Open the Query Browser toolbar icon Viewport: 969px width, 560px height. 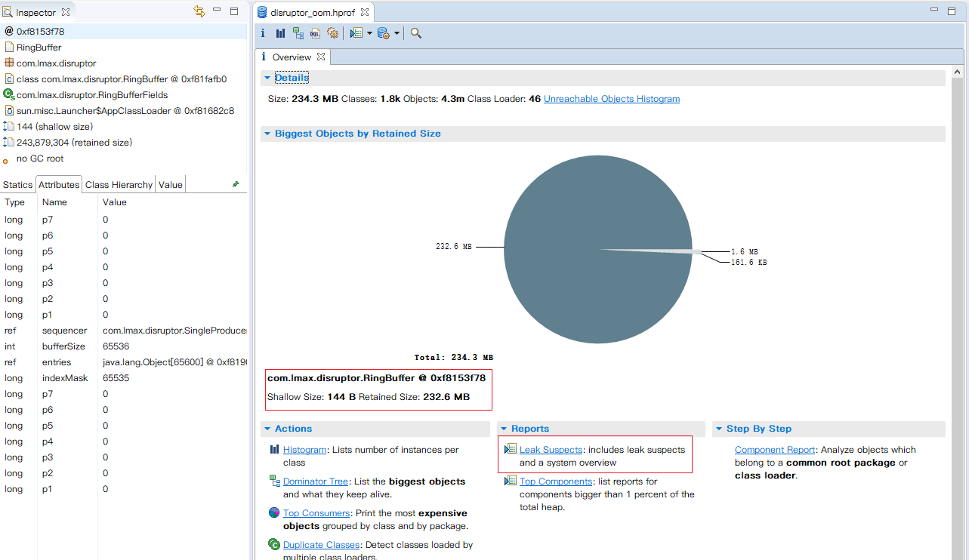pyautogui.click(x=384, y=33)
